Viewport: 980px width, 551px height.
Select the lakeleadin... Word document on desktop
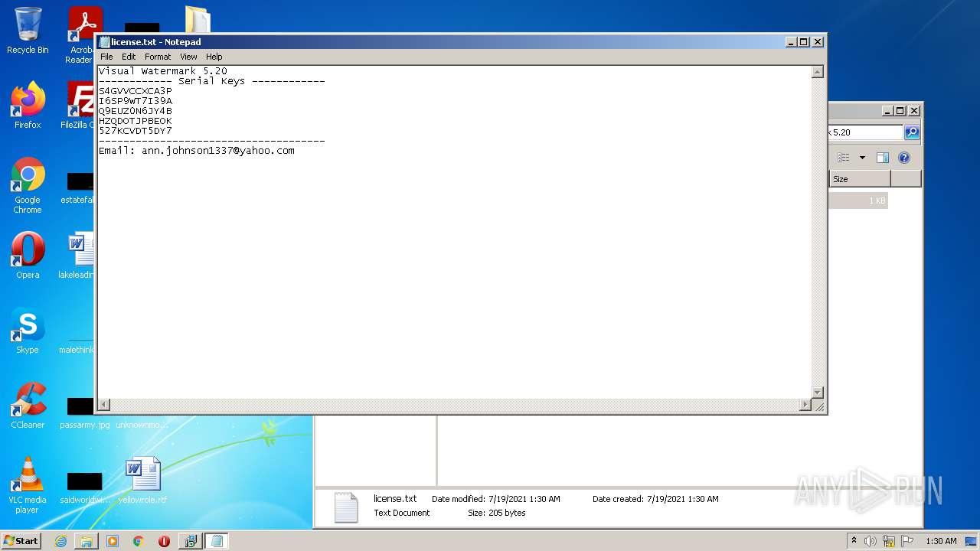click(78, 256)
